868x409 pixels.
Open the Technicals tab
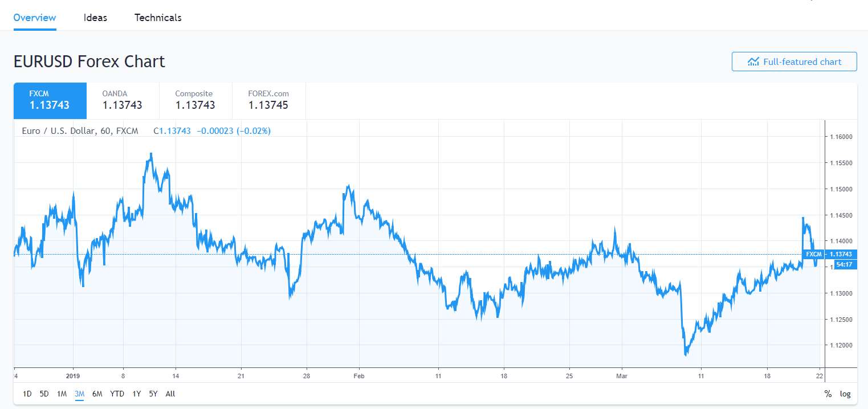click(x=158, y=18)
